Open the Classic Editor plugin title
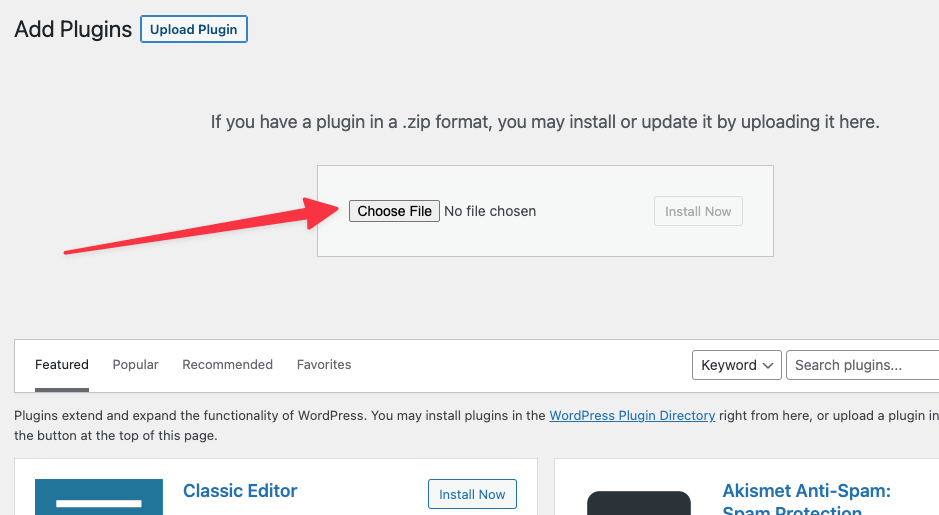 click(x=240, y=490)
